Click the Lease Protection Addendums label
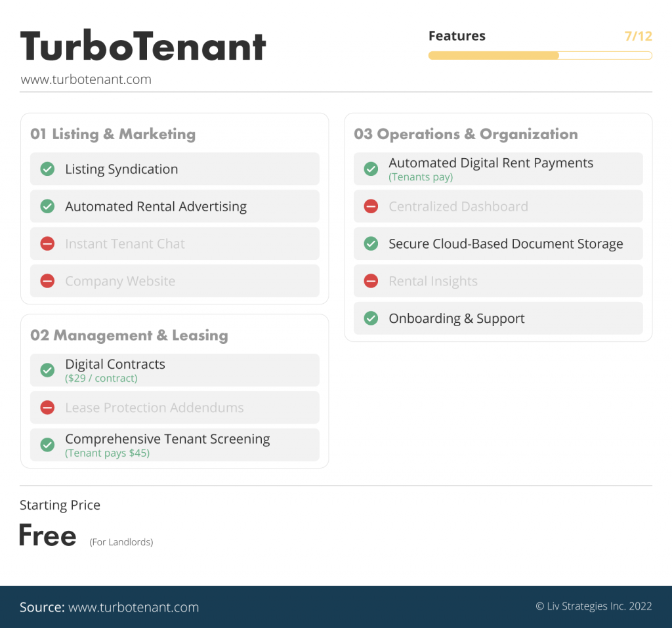The height and width of the screenshot is (628, 672). point(154,408)
